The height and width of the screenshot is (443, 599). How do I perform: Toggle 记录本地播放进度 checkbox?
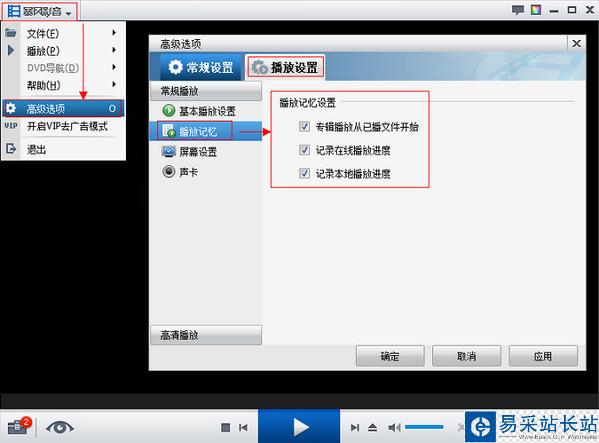tap(304, 173)
